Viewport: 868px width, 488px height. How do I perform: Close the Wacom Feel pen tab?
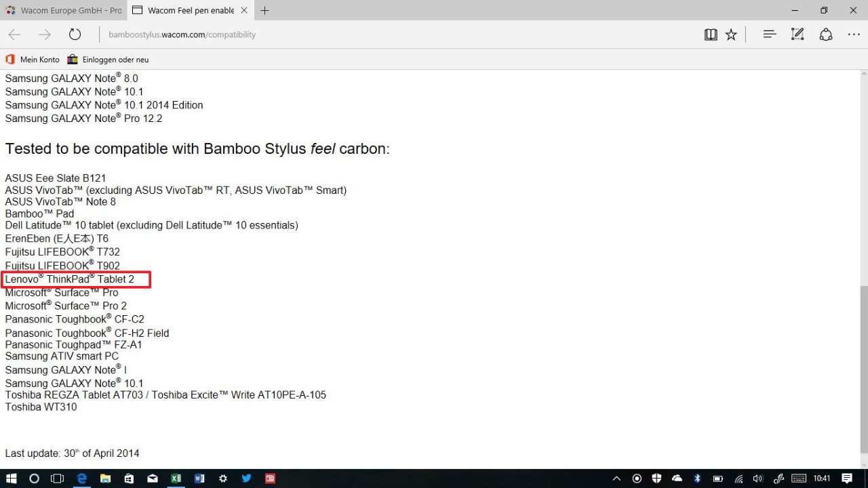(x=244, y=11)
